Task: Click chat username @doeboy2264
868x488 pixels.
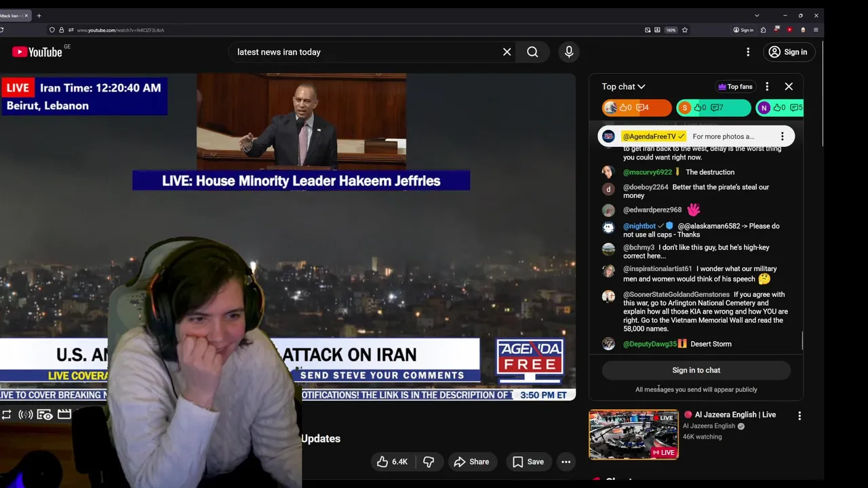Action: (646, 187)
